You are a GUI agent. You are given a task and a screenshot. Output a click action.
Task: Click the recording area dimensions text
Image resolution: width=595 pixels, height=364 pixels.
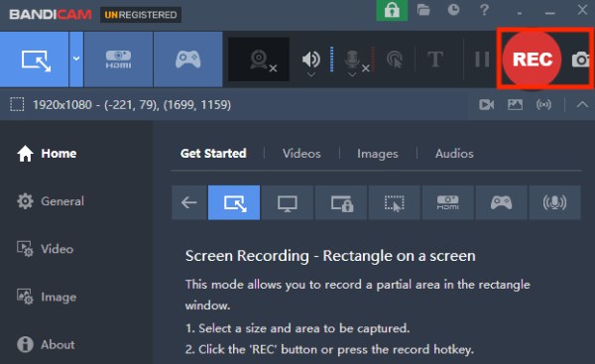132,105
